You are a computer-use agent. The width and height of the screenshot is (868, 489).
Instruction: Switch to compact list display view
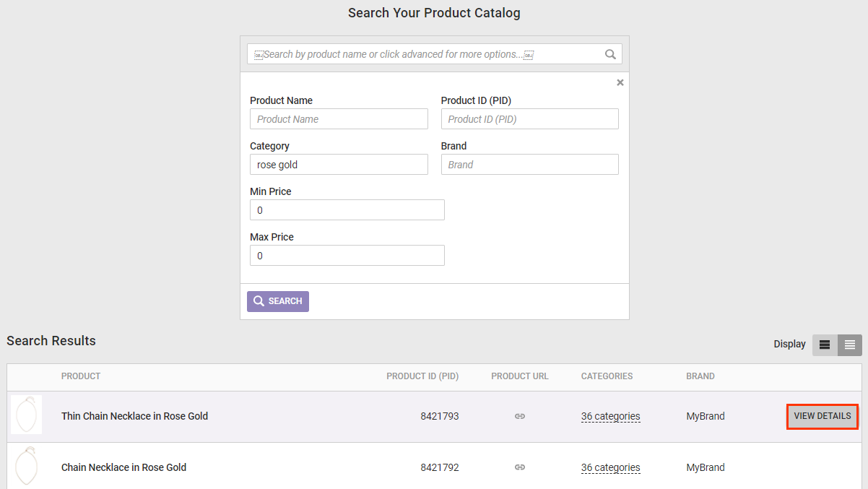[x=850, y=345]
